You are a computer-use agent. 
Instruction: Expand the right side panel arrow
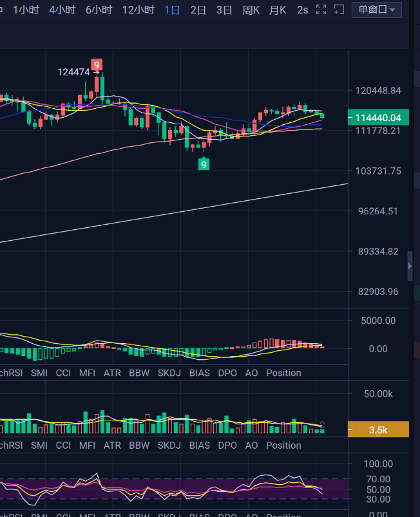coord(410,266)
